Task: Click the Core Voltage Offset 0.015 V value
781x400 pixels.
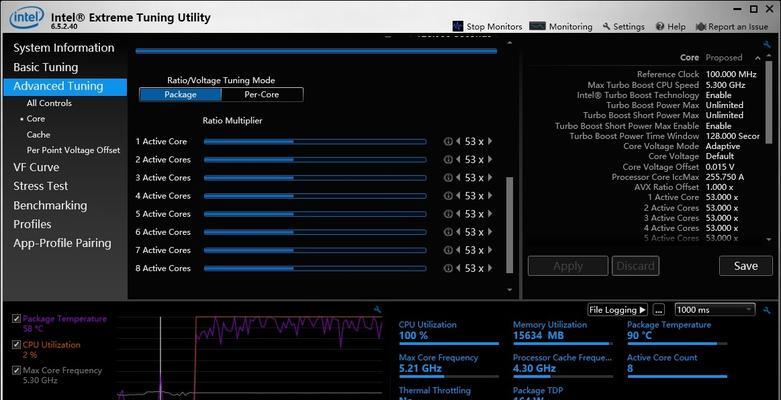Action: [x=720, y=167]
